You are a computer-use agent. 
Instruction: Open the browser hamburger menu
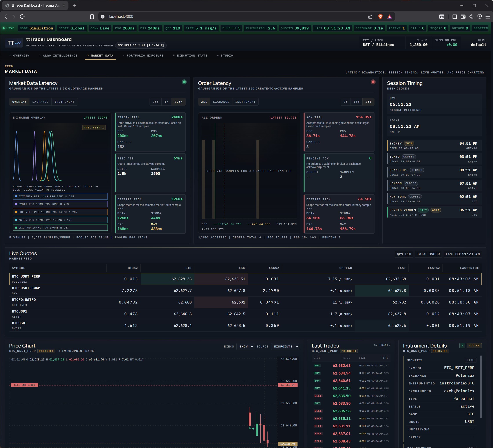[488, 16]
